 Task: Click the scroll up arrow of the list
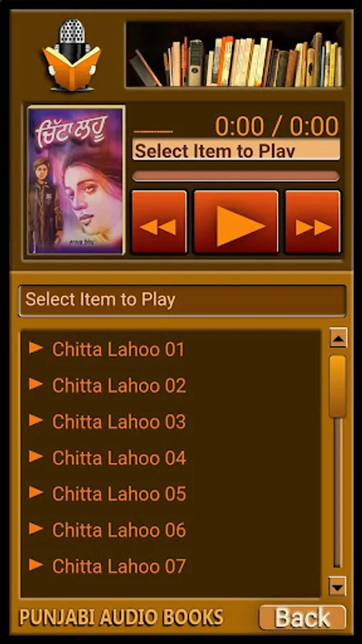click(338, 338)
